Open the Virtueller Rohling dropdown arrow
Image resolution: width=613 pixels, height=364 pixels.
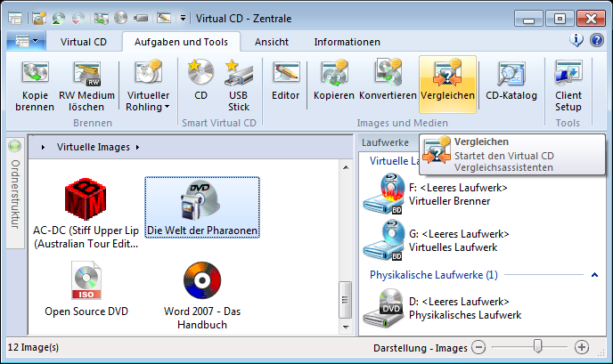pos(168,107)
